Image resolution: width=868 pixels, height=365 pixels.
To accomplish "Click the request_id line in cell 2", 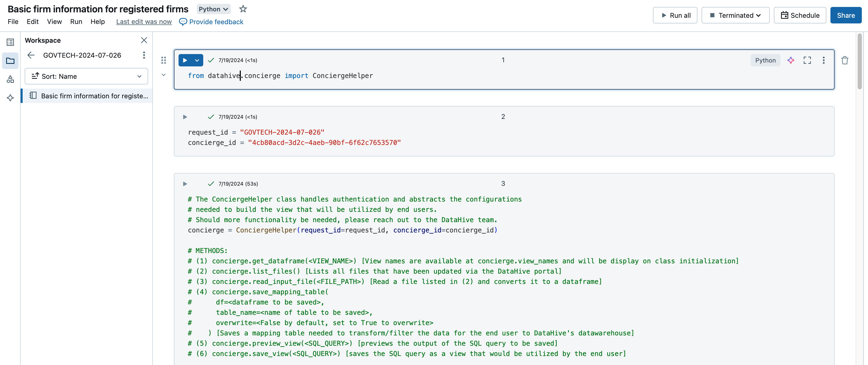I will point(256,132).
